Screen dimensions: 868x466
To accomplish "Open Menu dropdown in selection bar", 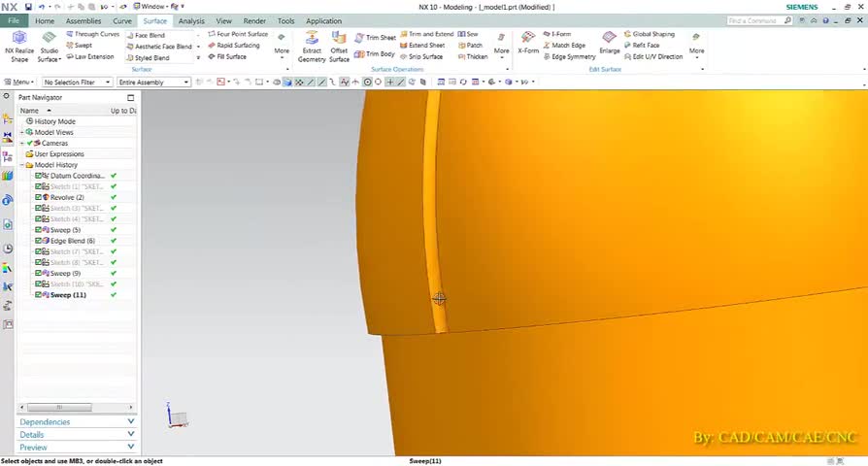I will [18, 82].
